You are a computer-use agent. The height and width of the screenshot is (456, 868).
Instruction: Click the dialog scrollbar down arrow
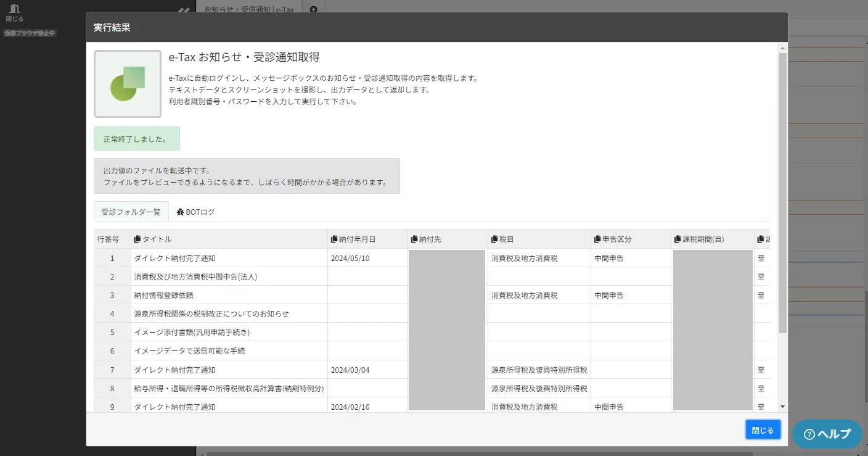coord(782,406)
